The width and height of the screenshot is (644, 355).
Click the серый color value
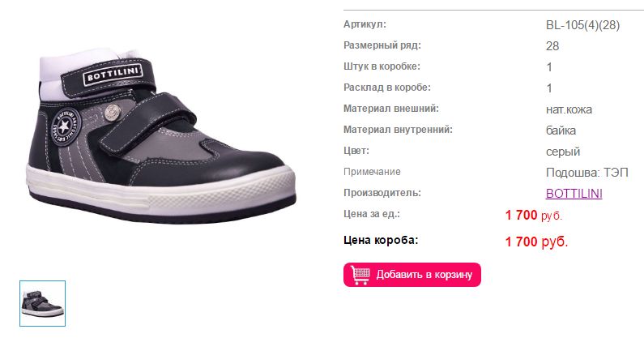[563, 152]
